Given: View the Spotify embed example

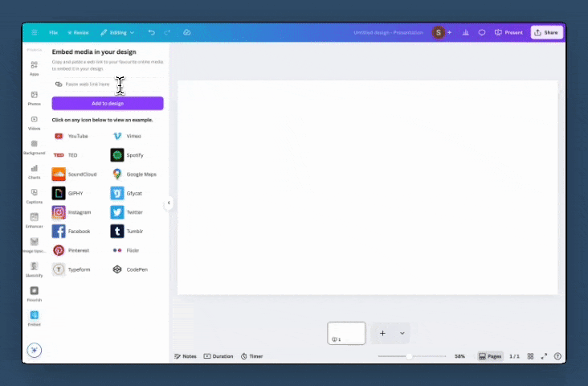Looking at the screenshot, I should click(x=127, y=155).
